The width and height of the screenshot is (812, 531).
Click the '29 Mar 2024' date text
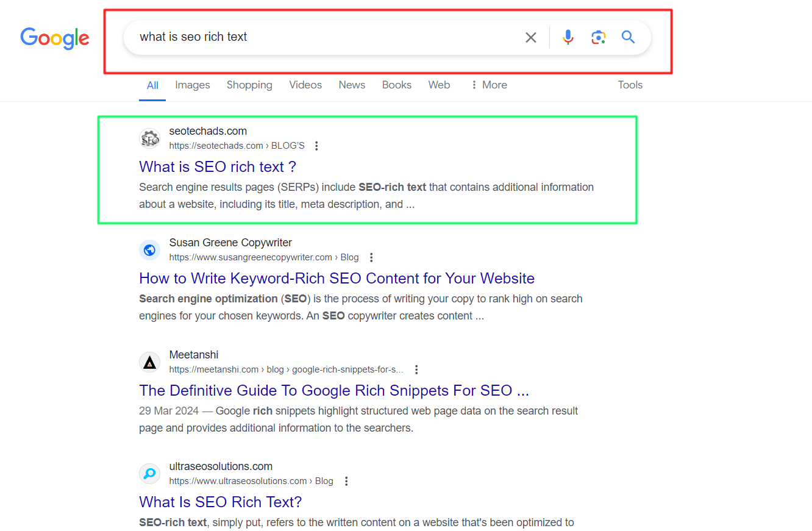tap(169, 411)
